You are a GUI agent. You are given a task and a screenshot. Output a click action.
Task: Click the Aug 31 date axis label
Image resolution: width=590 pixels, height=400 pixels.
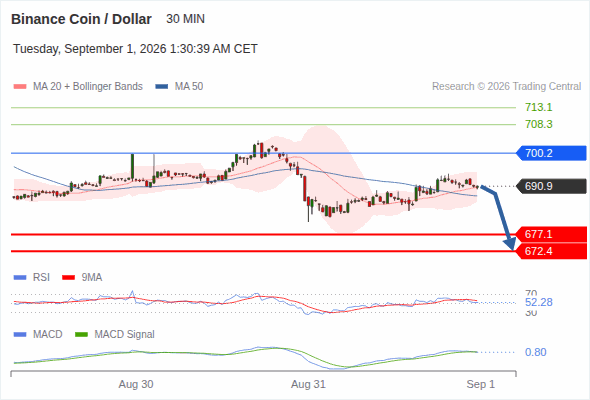tap(308, 385)
